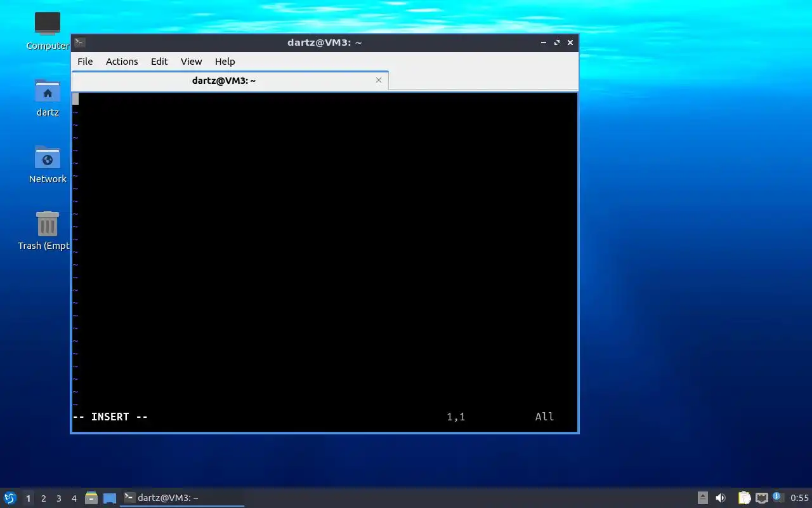Click the All scroll indicator in vim
The width and height of the screenshot is (812, 508).
[544, 417]
